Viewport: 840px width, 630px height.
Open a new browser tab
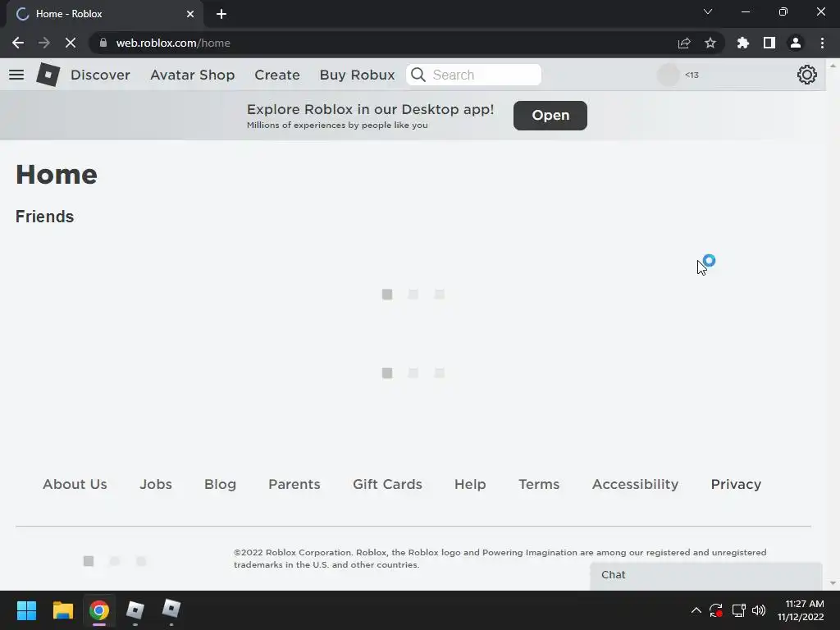[221, 14]
